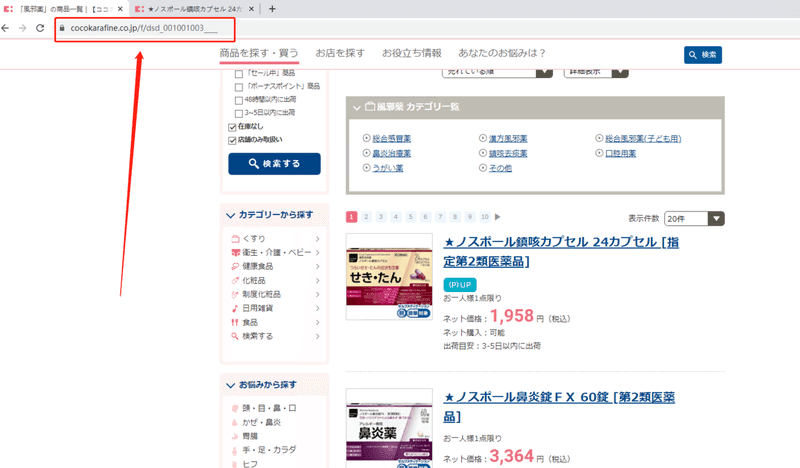Open ノスポール鼻炎錠FX 60錠 product link
Viewport: 800px width, 468px height.
(x=559, y=406)
